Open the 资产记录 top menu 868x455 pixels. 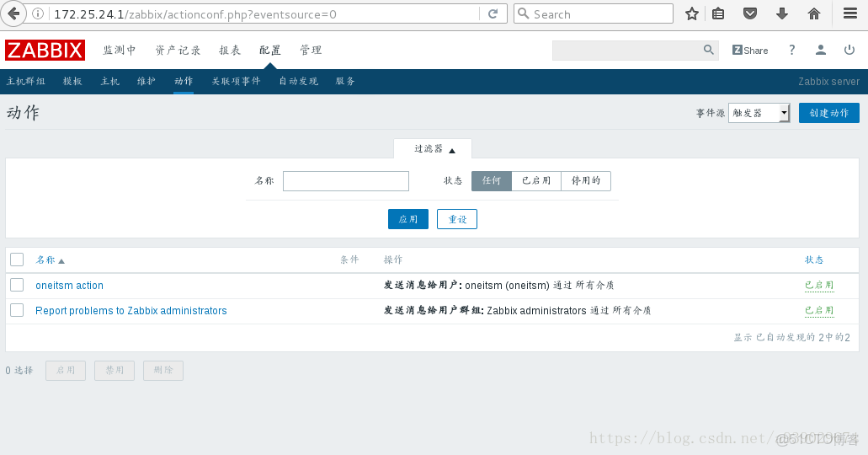pos(178,50)
